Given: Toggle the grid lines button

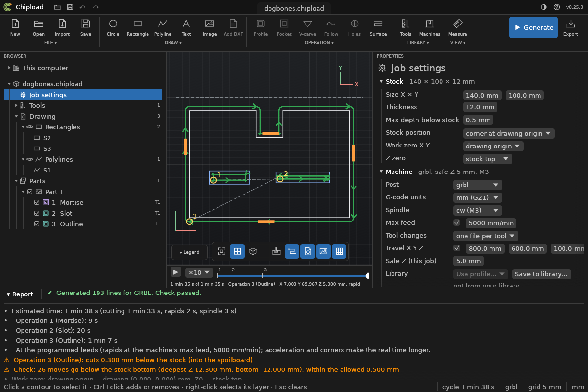Looking at the screenshot, I should click(x=339, y=251).
